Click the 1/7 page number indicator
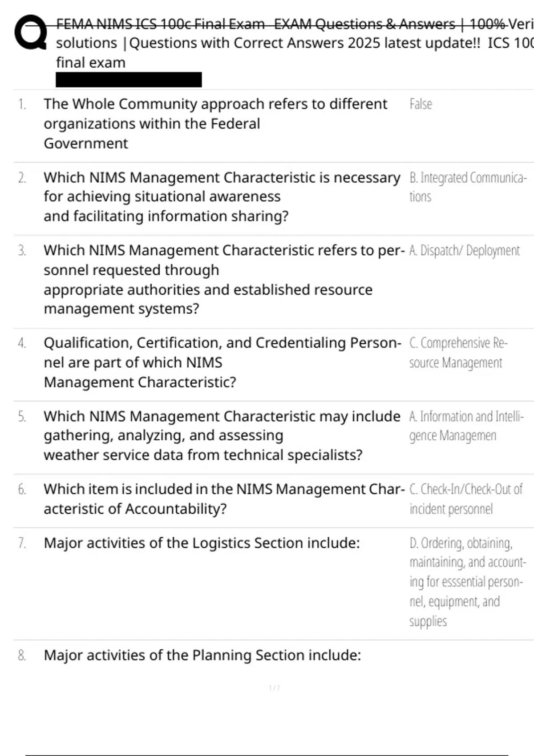 click(275, 688)
